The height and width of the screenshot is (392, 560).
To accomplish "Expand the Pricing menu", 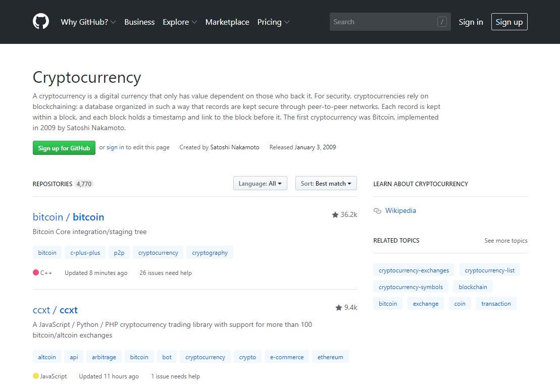I will coord(273,22).
